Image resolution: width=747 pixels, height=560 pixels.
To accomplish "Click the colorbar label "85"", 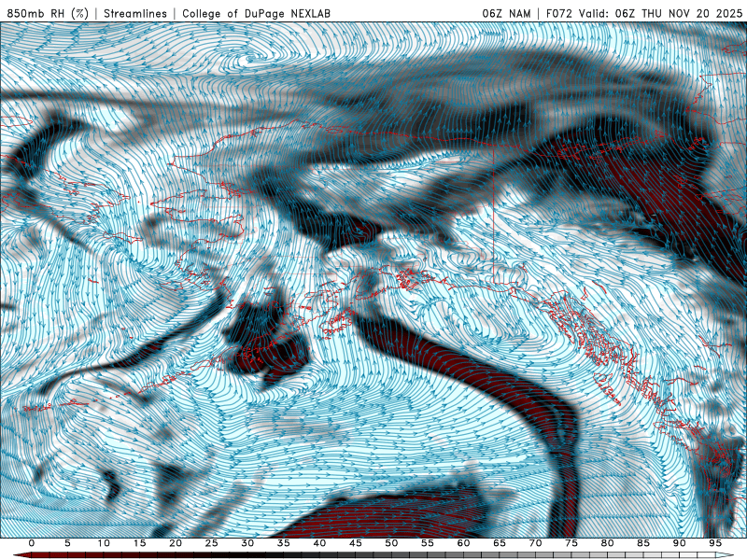I will 642,543.
